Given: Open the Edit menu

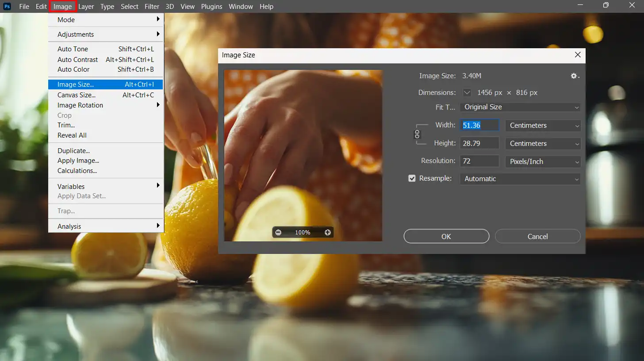Looking at the screenshot, I should point(41,7).
